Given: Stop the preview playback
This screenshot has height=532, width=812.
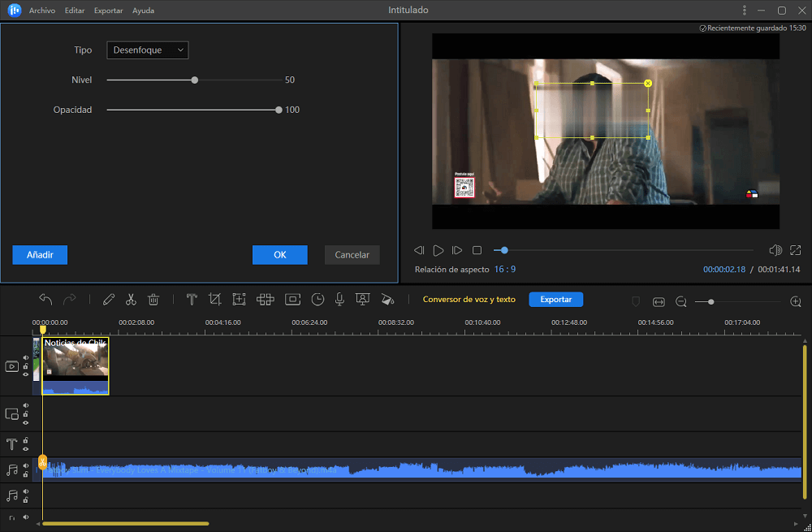Looking at the screenshot, I should (x=477, y=250).
